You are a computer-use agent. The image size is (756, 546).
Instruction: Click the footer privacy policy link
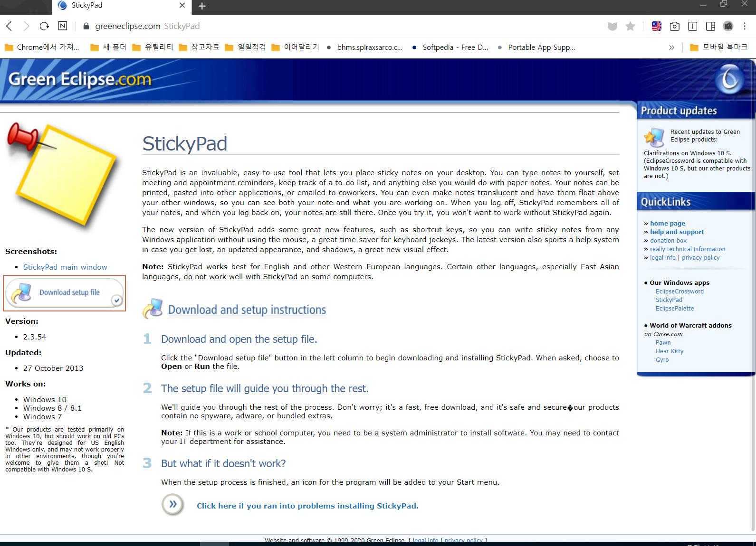pos(463,540)
